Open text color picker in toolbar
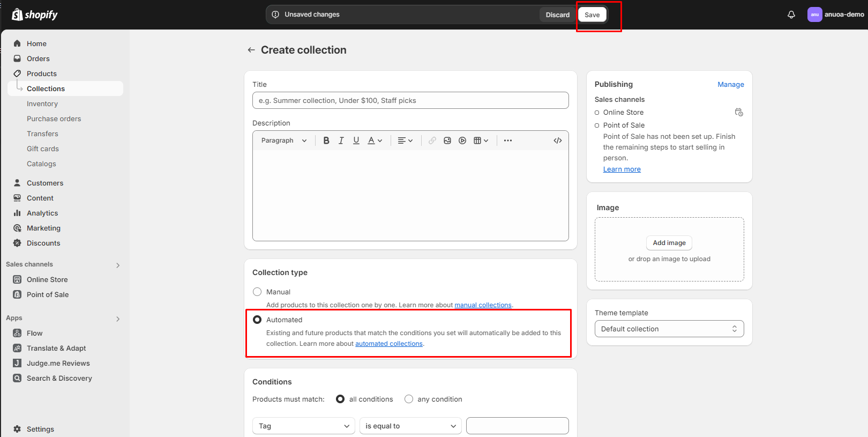The width and height of the screenshot is (868, 437). pyautogui.click(x=375, y=140)
